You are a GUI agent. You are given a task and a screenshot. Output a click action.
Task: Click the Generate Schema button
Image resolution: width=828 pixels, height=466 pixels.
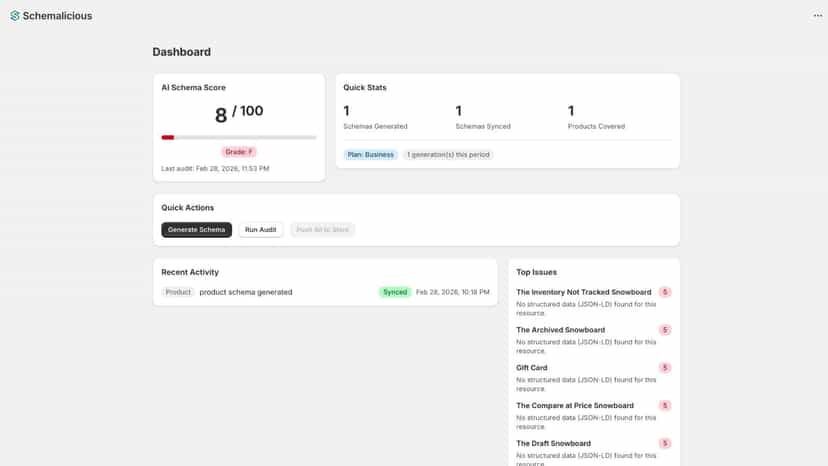click(x=196, y=230)
